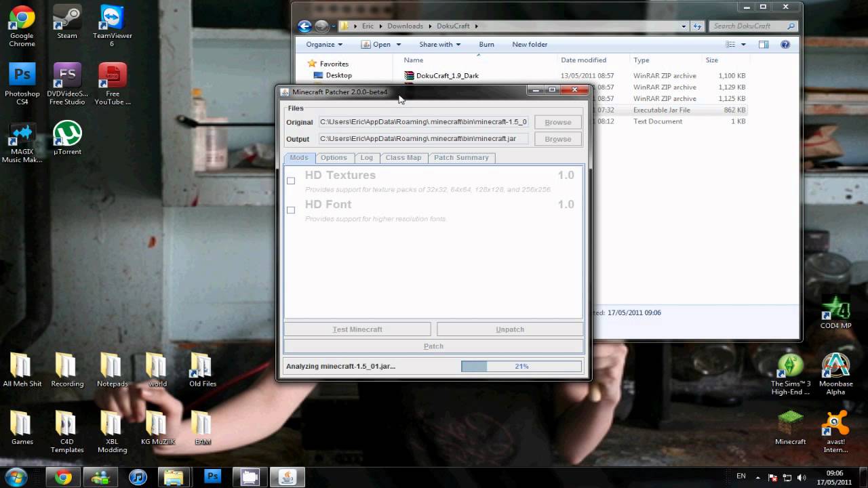Expand the Open button's dropdown arrow
The width and height of the screenshot is (868, 488).
click(x=399, y=45)
